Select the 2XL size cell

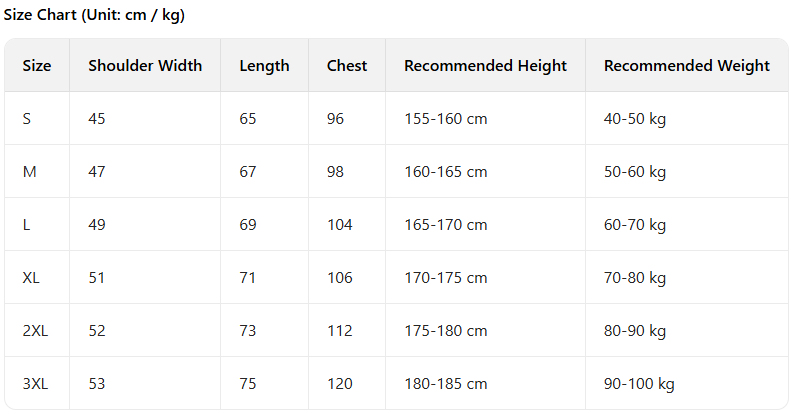coord(35,331)
